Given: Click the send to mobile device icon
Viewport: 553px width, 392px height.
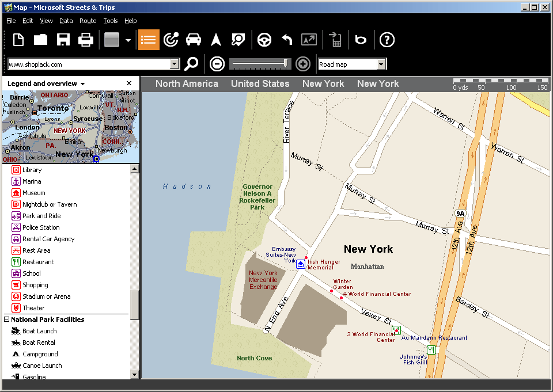Looking at the screenshot, I should (335, 40).
